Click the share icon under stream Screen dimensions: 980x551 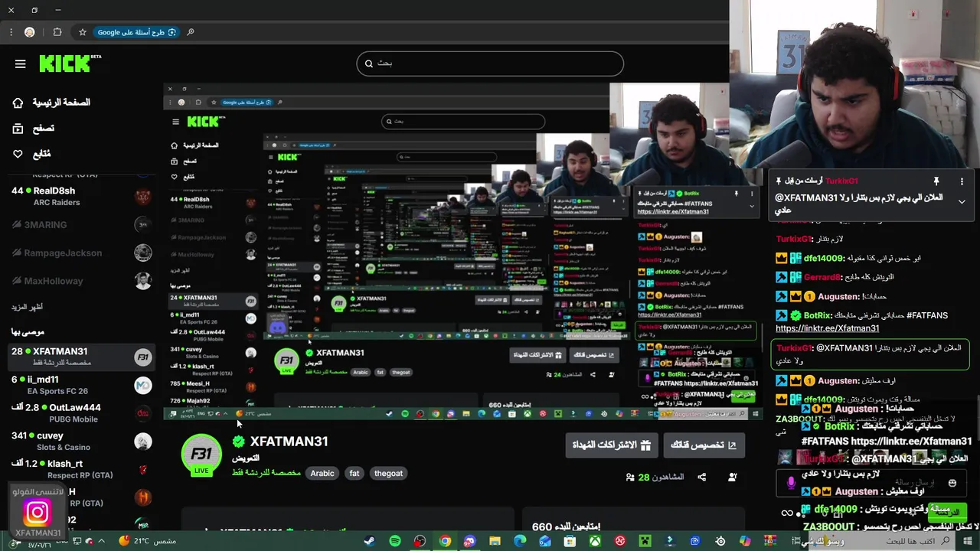click(702, 478)
